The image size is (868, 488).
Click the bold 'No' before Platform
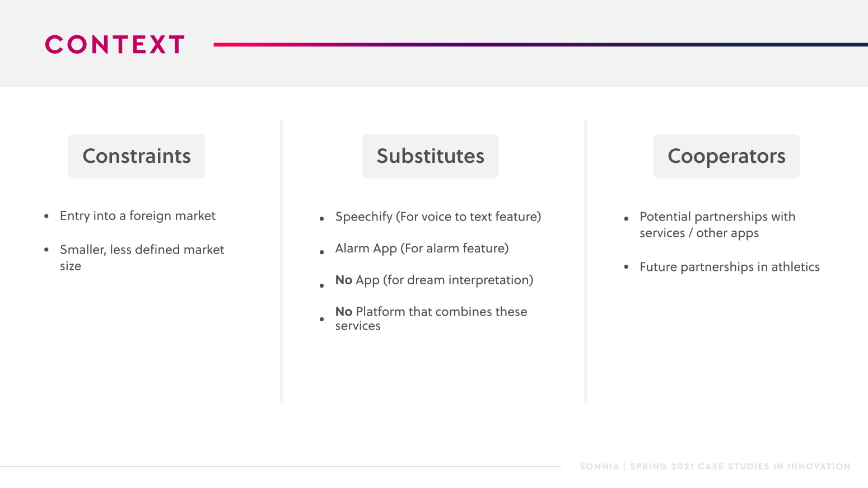[x=343, y=312]
